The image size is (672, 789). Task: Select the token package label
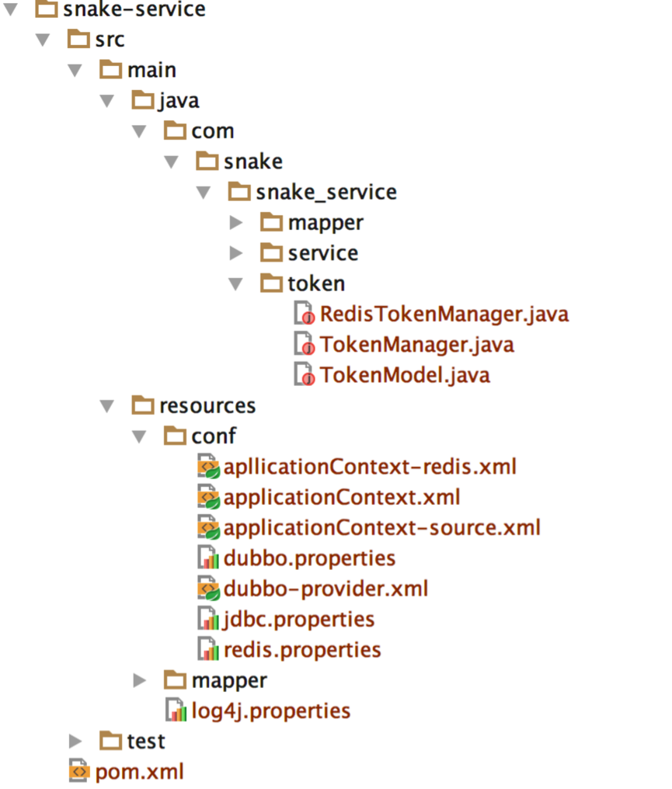[316, 283]
